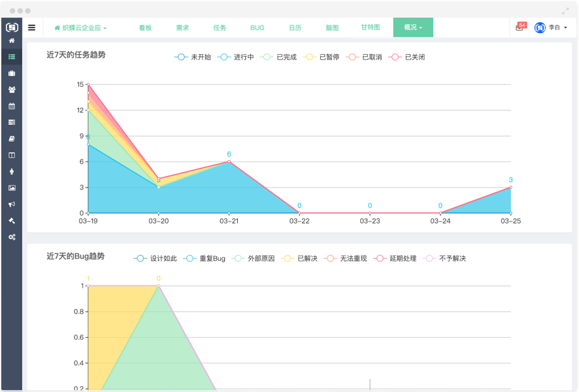Viewport: 579px width, 392px height.
Task: Open the settings gears icon in sidebar
Action: (11, 237)
